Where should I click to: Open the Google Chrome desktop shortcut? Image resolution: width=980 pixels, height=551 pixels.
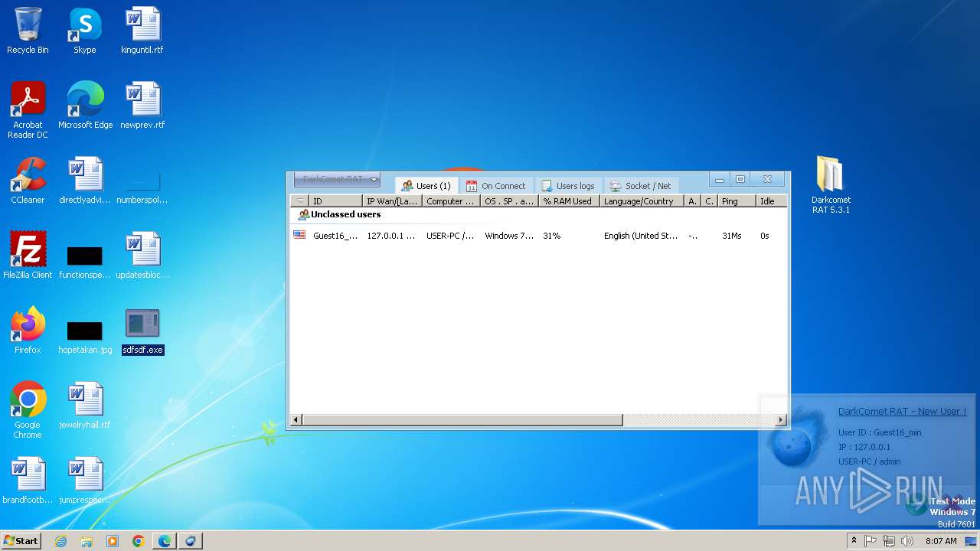point(28,410)
